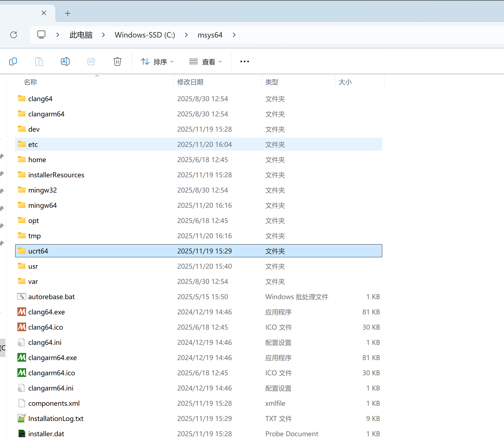Expand the chevron after Windows-SSD (C:)
This screenshot has width=504, height=443.
(186, 35)
